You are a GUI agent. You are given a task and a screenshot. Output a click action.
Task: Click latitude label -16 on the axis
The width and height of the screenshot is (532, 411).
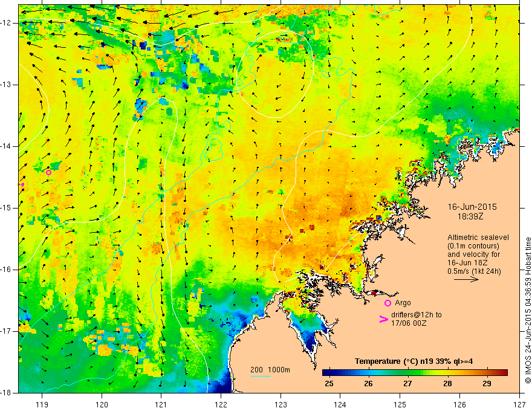6,270
